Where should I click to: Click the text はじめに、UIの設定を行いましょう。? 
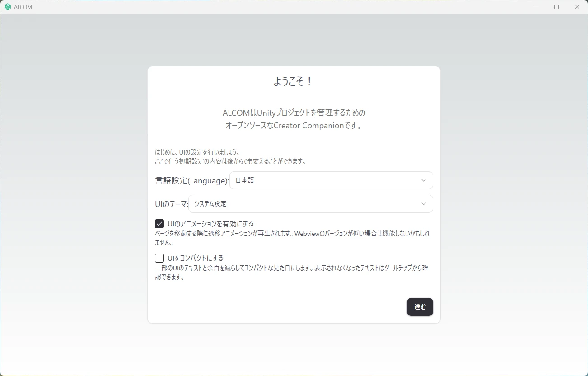coord(197,152)
